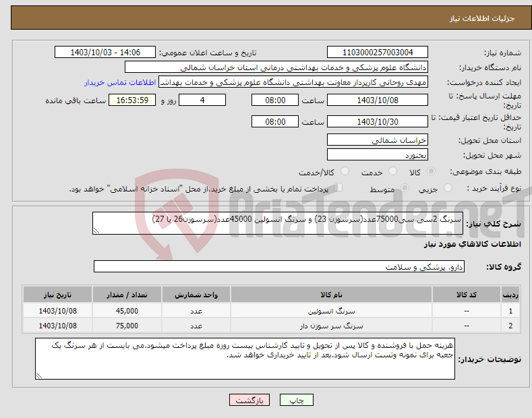The width and height of the screenshot is (532, 418).
Task: Click remaining time field 16:53:59
Action: 132,100
